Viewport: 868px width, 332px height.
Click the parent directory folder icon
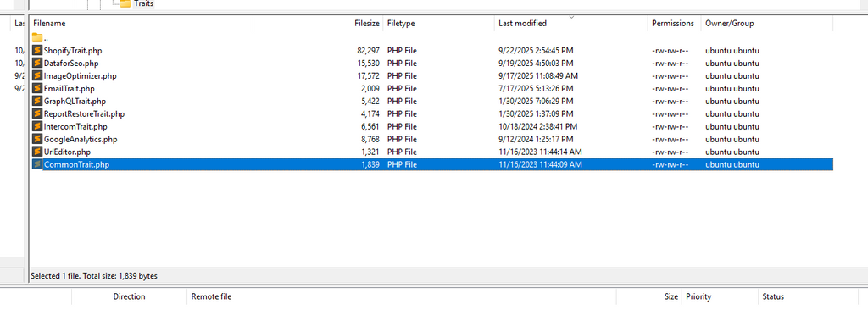coord(37,37)
